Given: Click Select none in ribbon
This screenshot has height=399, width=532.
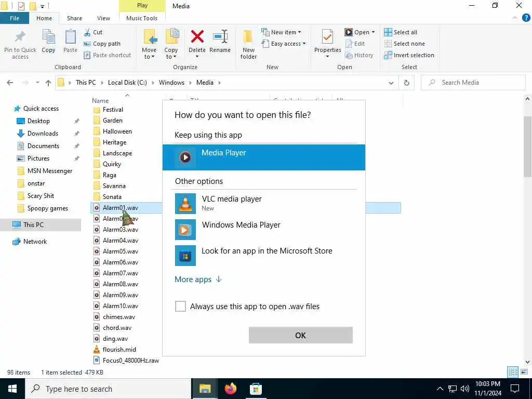Looking at the screenshot, I should click(404, 44).
